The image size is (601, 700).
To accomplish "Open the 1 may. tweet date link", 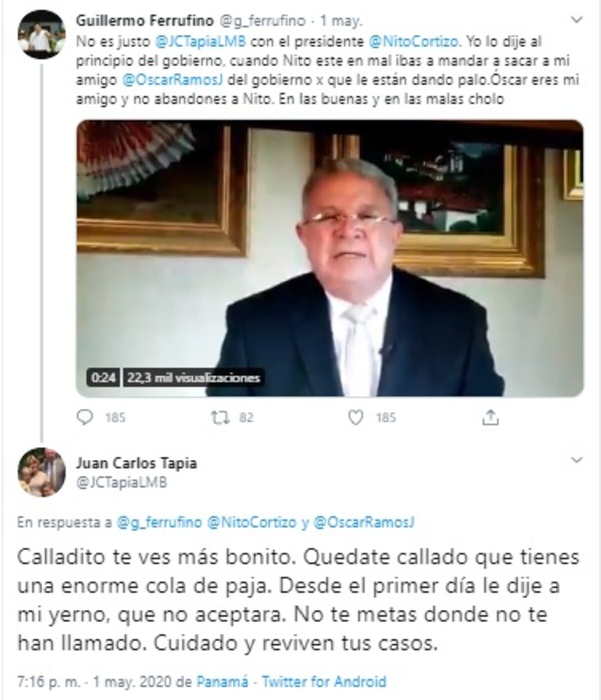I will (x=341, y=21).
